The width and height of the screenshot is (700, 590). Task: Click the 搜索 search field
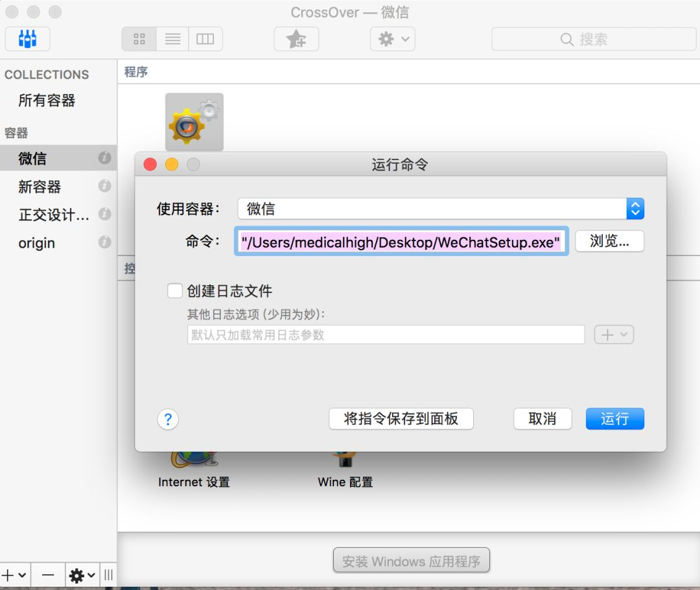coord(594,40)
